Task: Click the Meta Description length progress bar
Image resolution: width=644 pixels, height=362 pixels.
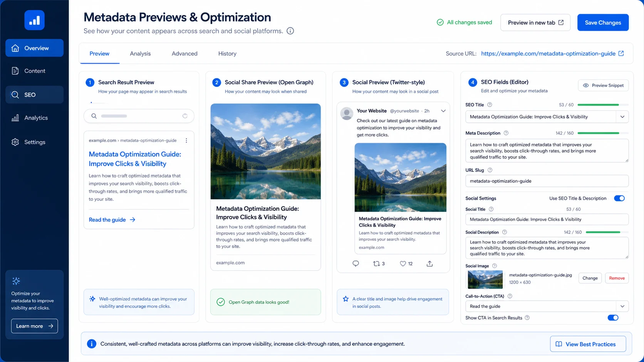Action: pos(603,133)
